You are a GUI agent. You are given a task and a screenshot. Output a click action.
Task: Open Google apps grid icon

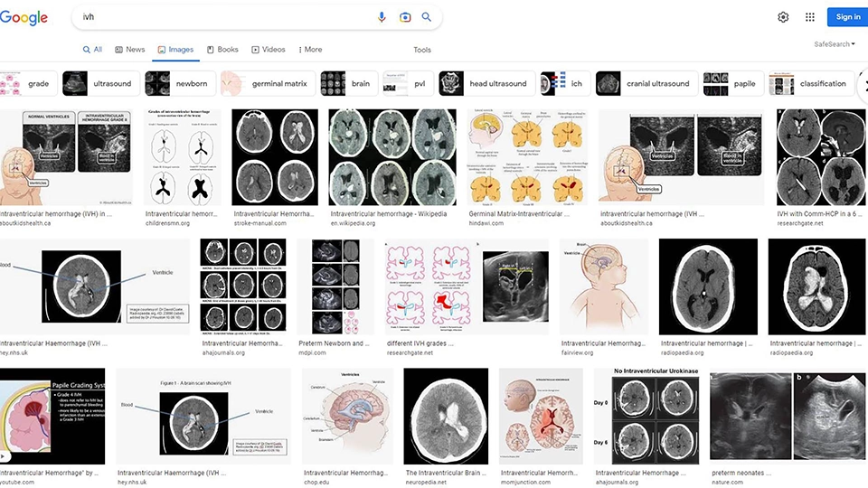coord(810,17)
